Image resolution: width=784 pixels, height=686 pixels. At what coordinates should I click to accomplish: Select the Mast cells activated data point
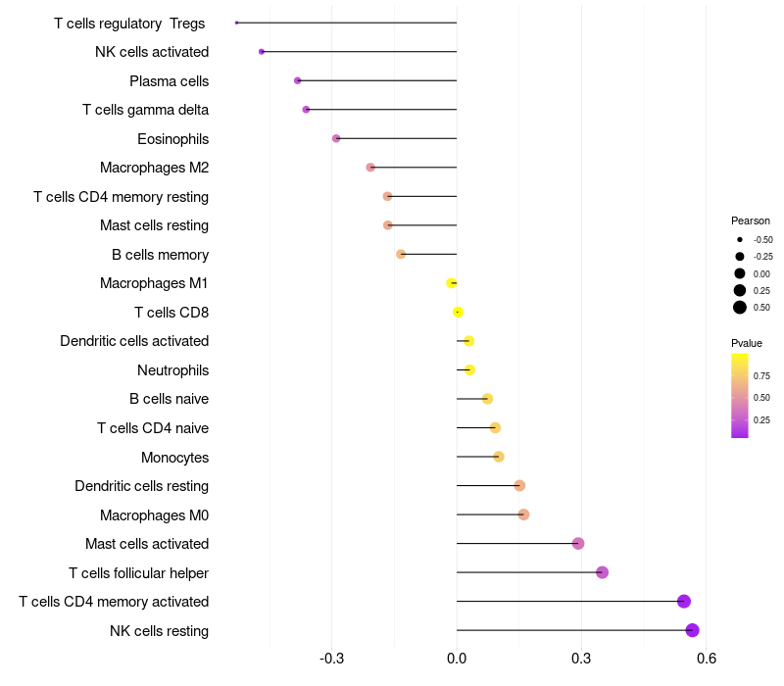point(578,544)
